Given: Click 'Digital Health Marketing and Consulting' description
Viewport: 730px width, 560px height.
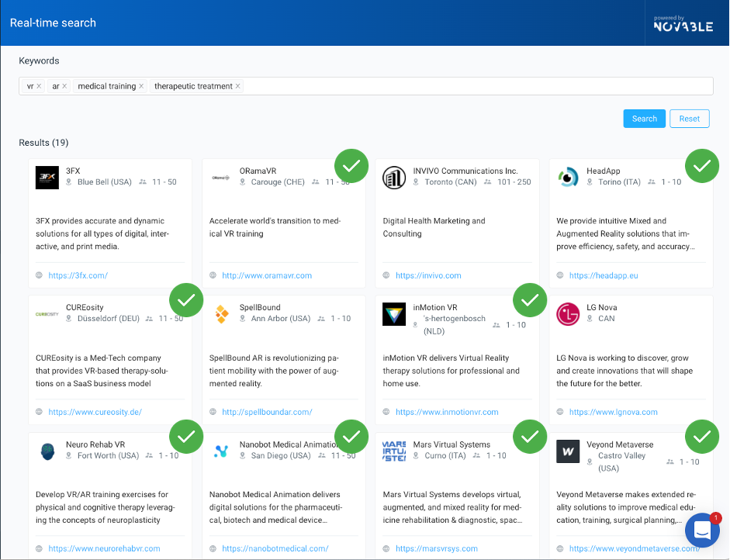Looking at the screenshot, I should pos(434,227).
